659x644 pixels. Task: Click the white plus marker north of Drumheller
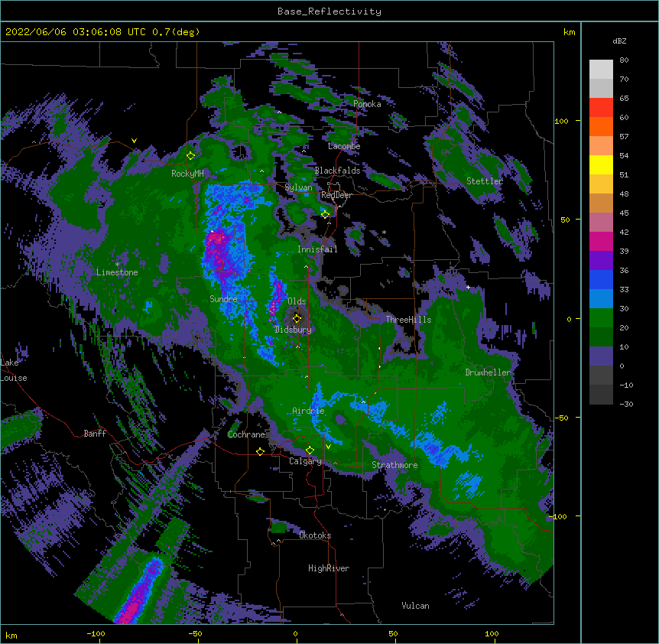(x=468, y=287)
